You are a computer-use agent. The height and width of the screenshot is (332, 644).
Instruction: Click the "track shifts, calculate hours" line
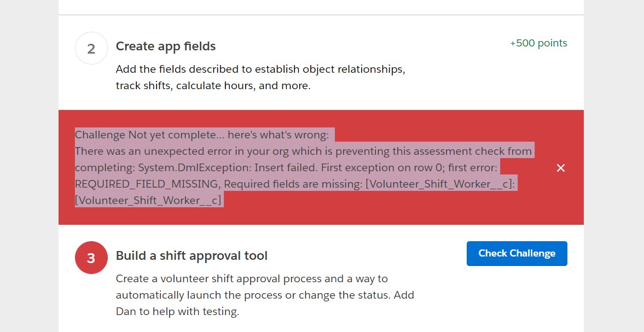[213, 86]
